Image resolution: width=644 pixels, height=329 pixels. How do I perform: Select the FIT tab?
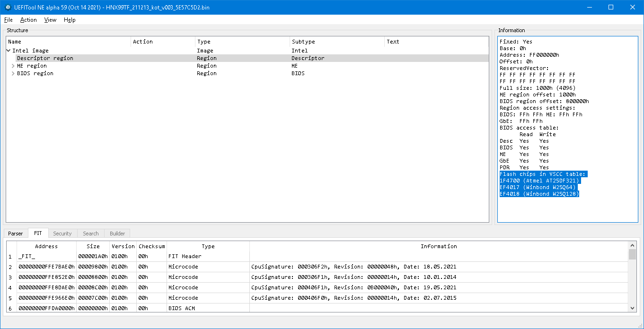pos(38,233)
